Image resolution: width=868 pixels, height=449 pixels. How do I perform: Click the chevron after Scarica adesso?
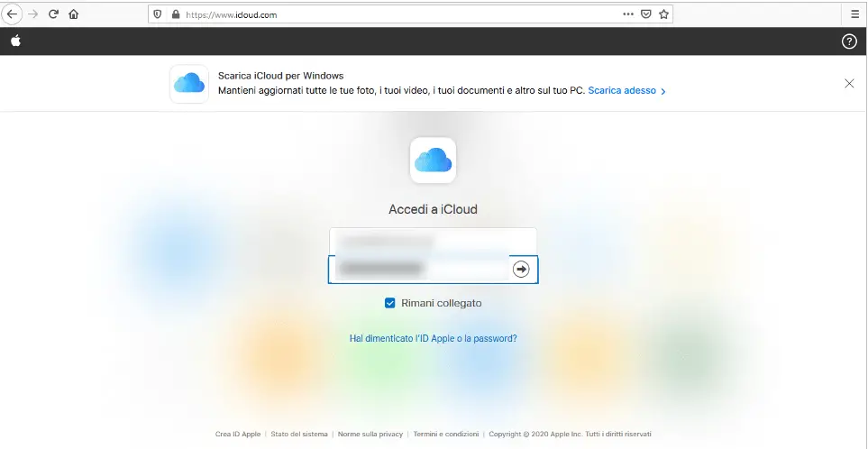tap(663, 91)
